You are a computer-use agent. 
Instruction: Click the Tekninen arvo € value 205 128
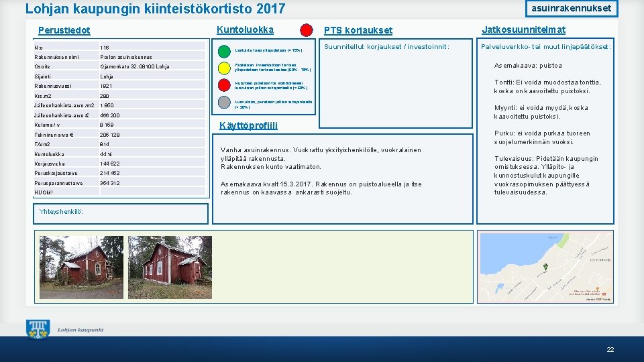(109, 135)
